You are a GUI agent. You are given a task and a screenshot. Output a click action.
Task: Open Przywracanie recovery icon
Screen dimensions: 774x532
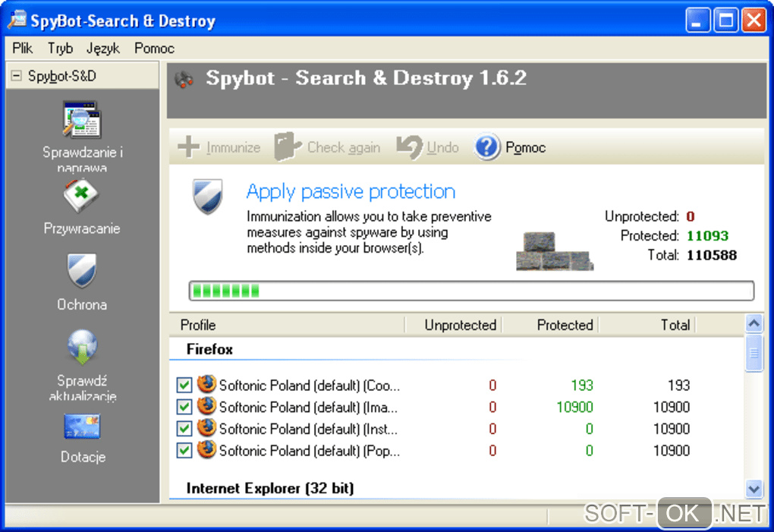81,196
